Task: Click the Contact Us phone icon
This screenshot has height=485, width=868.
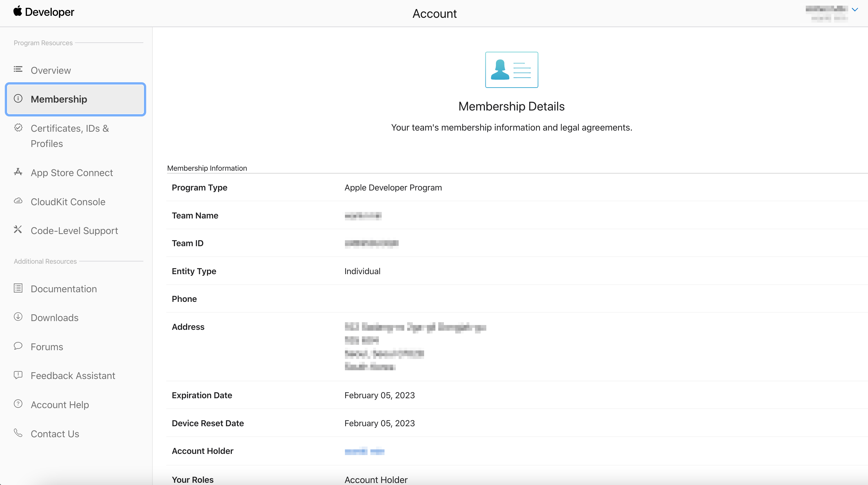Action: click(18, 433)
